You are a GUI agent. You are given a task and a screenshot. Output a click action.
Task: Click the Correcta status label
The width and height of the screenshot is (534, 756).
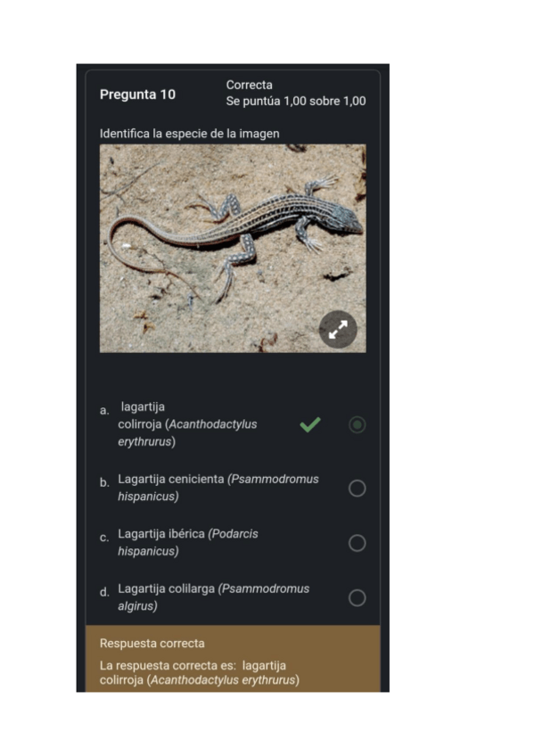tap(249, 85)
